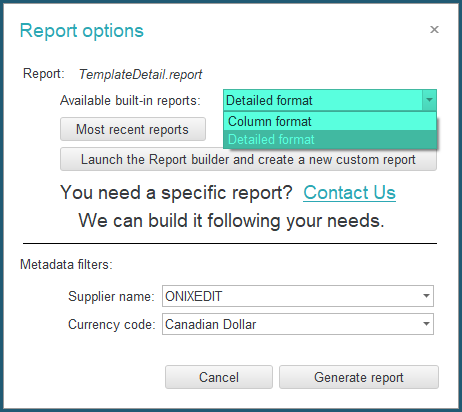Close the Report options dialog
The height and width of the screenshot is (412, 462).
click(x=434, y=30)
